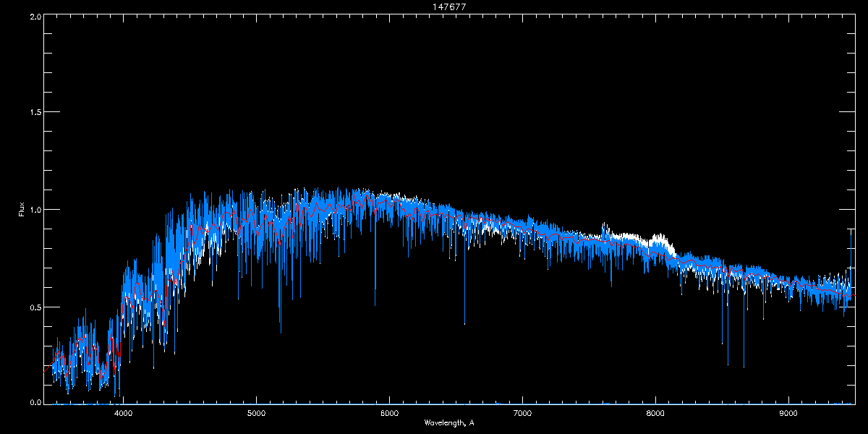This screenshot has height=434, width=868.
Task: Click the 7000 x-axis tick label
Action: [x=522, y=413]
